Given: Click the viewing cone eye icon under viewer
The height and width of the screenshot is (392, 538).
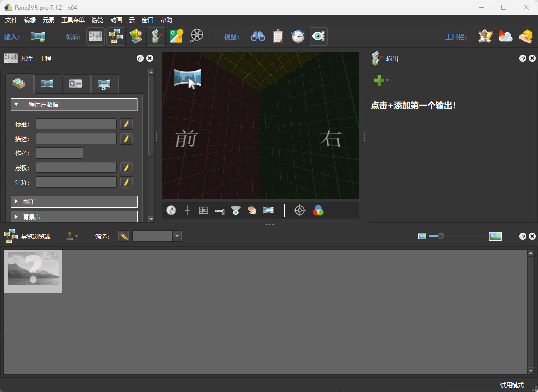Looking at the screenshot, I should [236, 210].
